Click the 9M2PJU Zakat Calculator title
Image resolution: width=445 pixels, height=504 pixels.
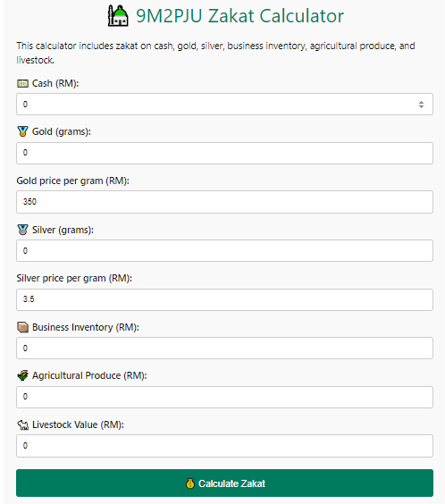[x=239, y=16]
